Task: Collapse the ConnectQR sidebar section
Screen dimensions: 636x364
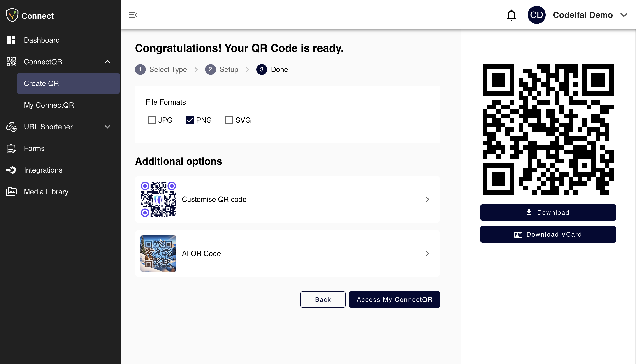Action: (107, 62)
